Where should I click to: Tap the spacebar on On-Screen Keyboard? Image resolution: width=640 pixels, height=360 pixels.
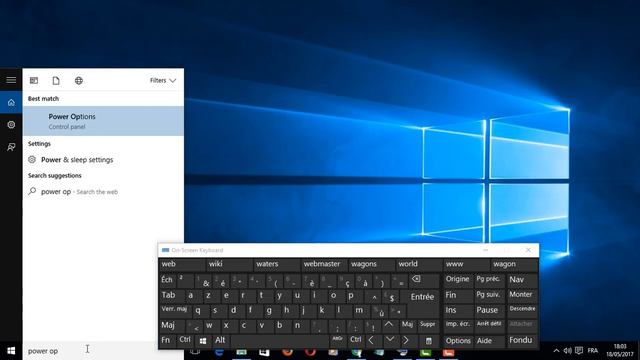tap(280, 340)
